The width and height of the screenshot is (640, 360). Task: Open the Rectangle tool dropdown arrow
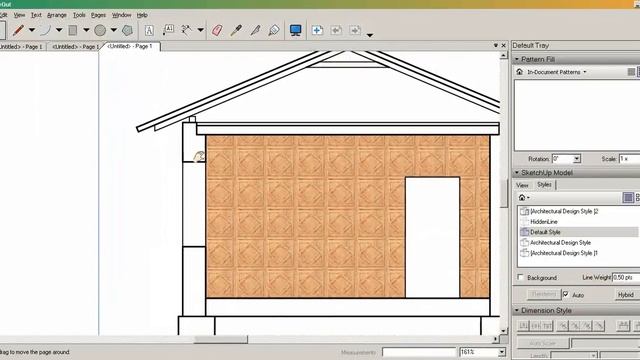(x=86, y=30)
